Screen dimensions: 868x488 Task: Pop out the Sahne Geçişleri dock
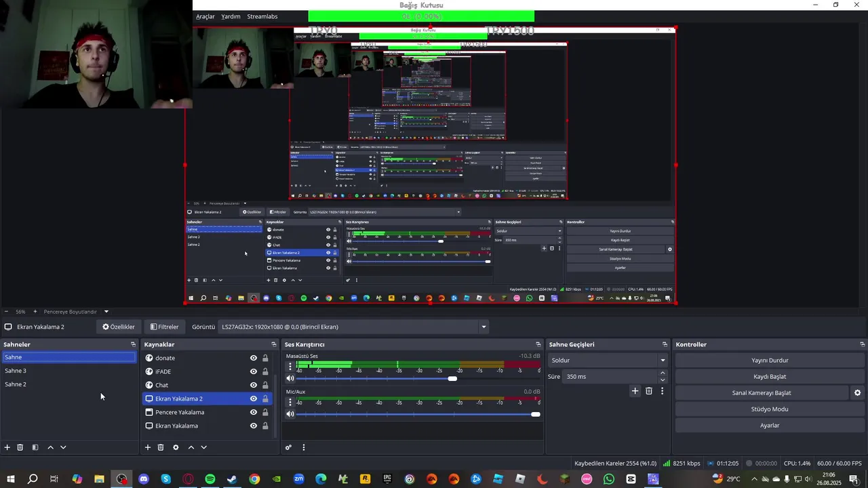pyautogui.click(x=665, y=344)
